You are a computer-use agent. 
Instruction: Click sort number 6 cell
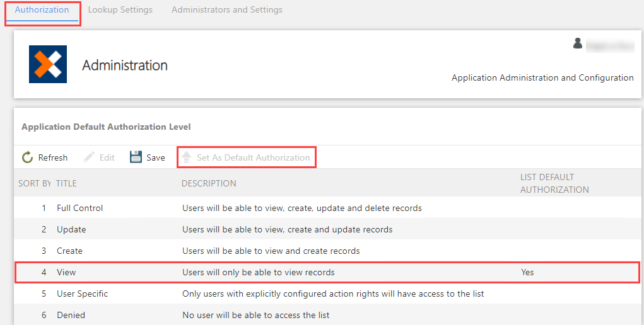tap(44, 315)
